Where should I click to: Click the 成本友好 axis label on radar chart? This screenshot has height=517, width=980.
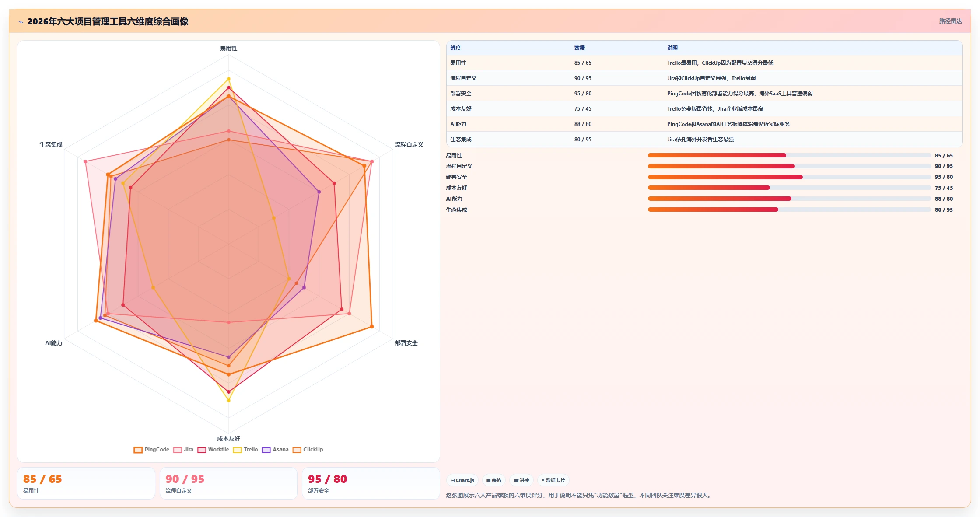(x=228, y=439)
